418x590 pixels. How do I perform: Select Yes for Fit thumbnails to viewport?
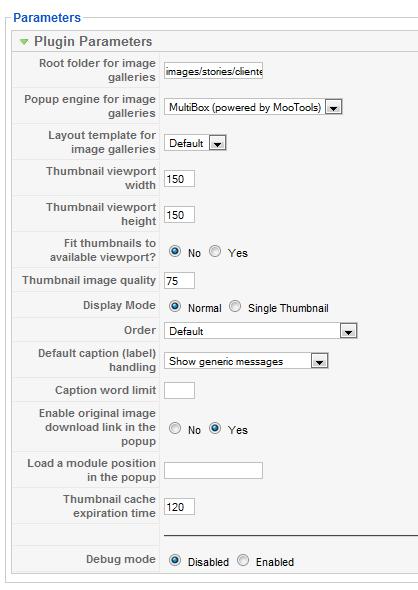point(215,251)
